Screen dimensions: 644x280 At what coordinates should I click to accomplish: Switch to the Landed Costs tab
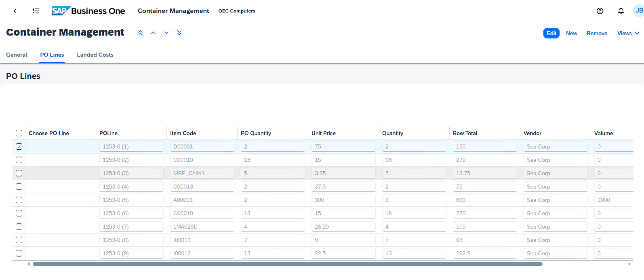95,55
